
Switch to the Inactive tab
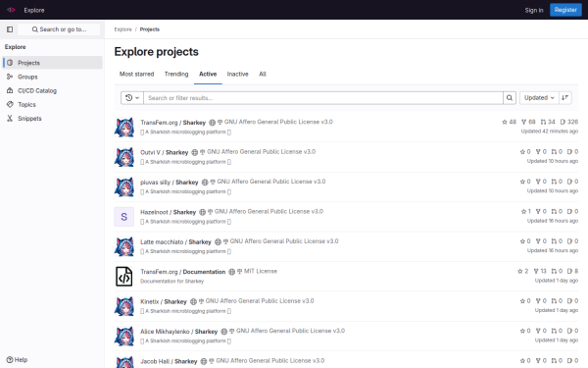click(238, 74)
